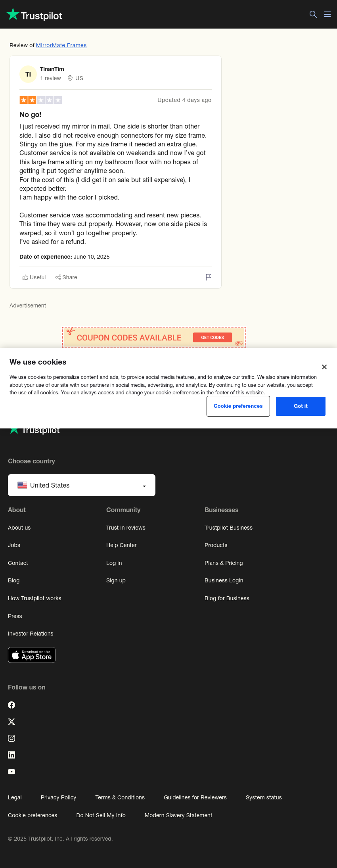Open Cookie preferences button in banner
Screen dimensions: 337x868
click(238, 406)
